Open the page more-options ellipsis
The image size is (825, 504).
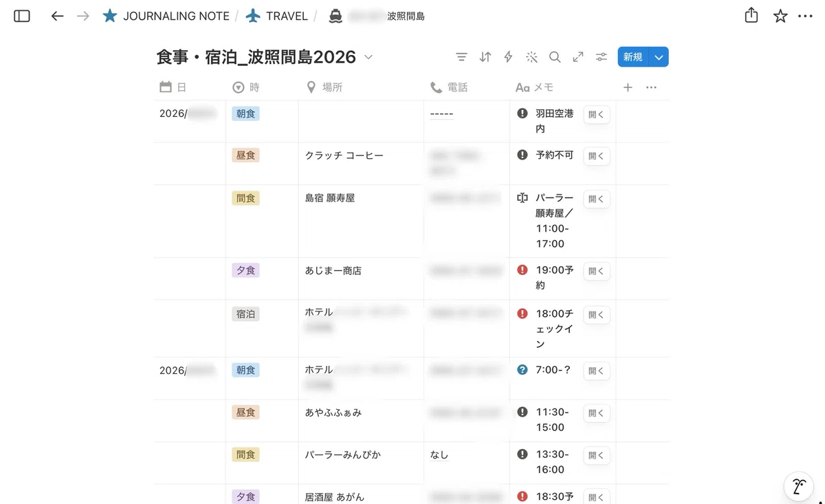pos(806,16)
